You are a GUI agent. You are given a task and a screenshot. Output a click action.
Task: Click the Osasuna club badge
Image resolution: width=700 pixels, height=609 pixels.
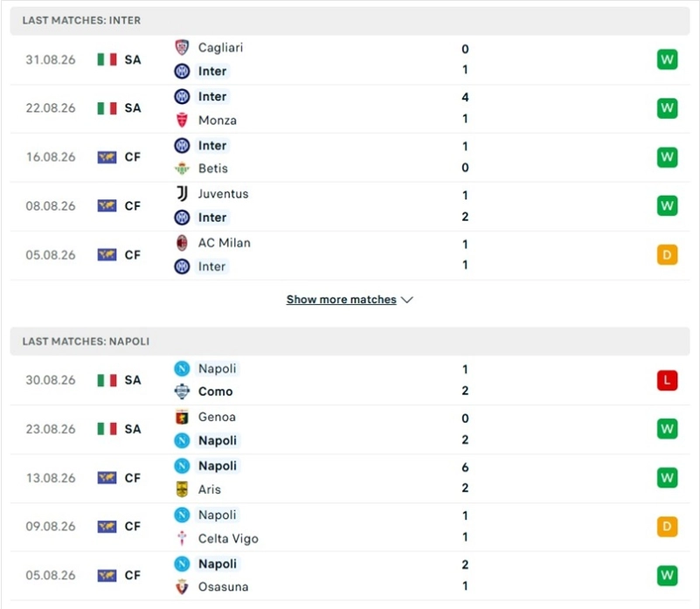pyautogui.click(x=182, y=586)
